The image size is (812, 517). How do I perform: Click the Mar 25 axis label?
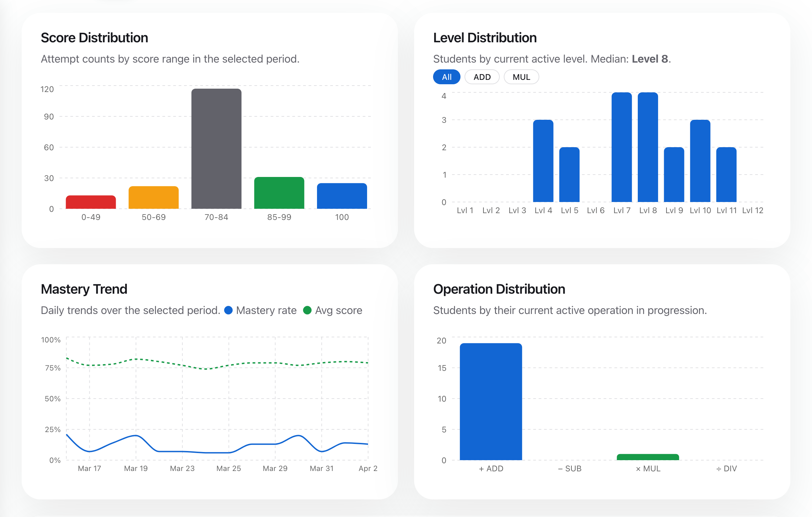[229, 469]
